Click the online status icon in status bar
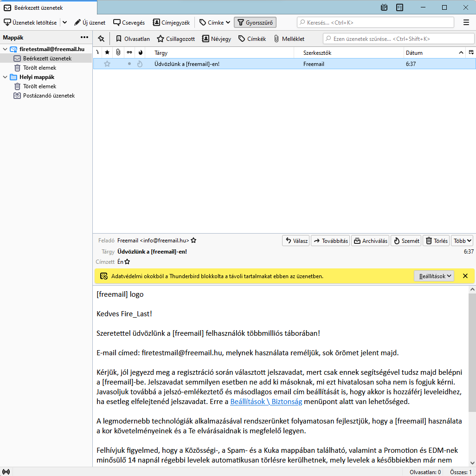The width and height of the screenshot is (476, 476). [6, 472]
